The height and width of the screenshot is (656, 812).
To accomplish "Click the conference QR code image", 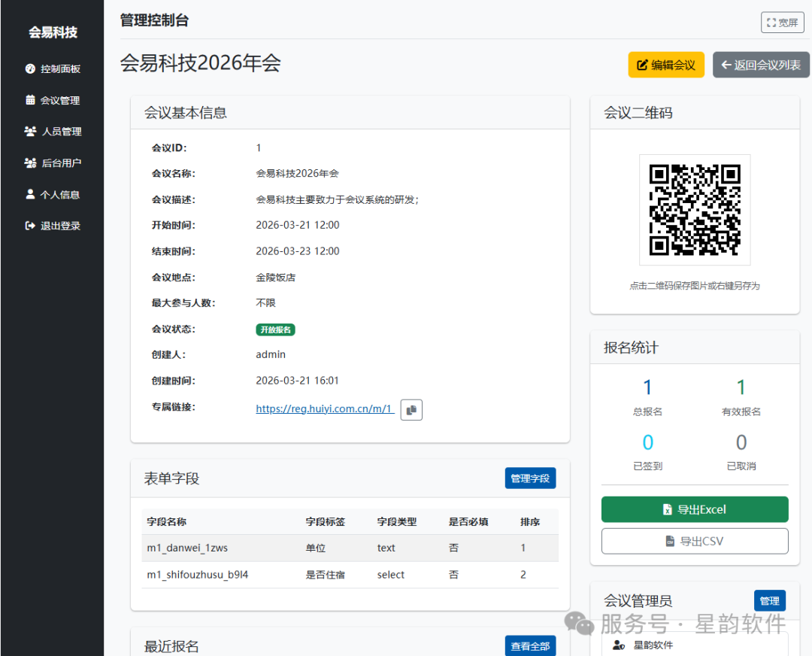I will [x=694, y=210].
